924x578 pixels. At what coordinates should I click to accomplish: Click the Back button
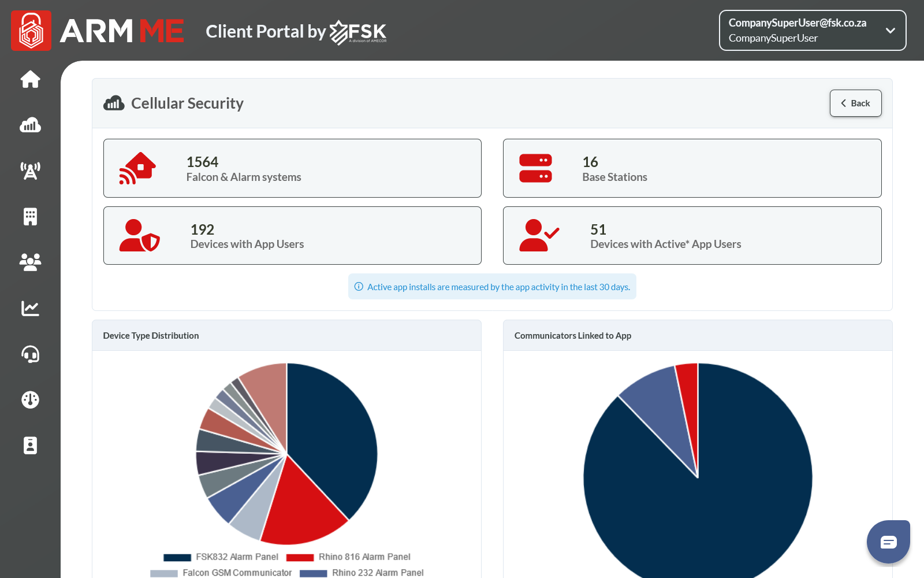[855, 103]
